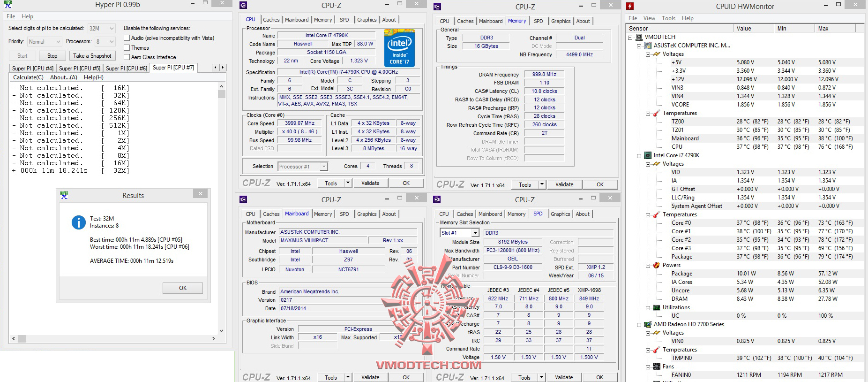Click the Take a Snapshot button
868x382 pixels.
point(92,55)
